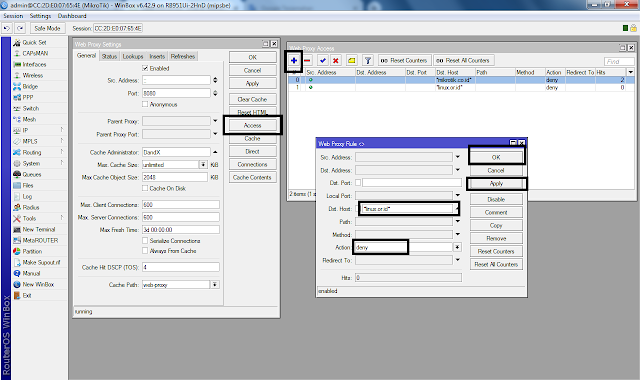Open Mesh in sidebar
Viewport: 640px width, 380px height.
coord(29,120)
